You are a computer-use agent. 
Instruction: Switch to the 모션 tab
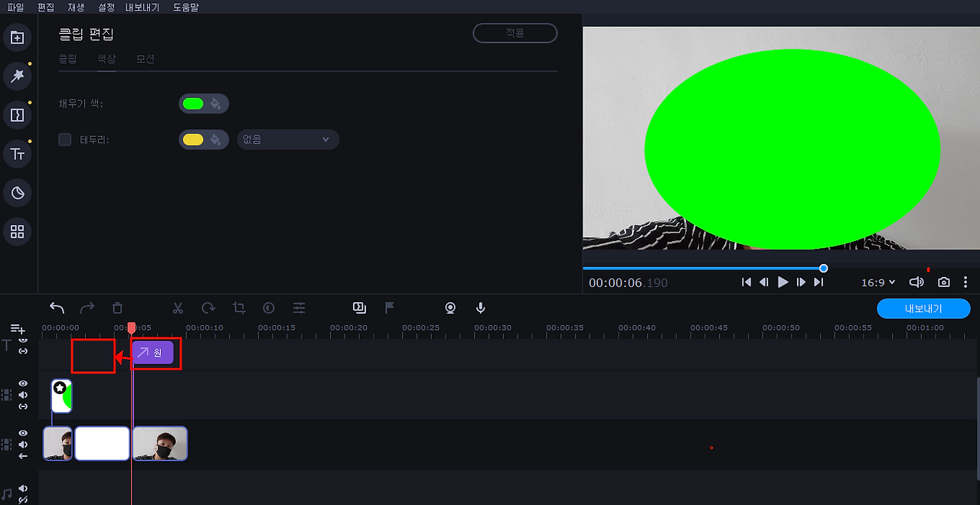point(145,58)
